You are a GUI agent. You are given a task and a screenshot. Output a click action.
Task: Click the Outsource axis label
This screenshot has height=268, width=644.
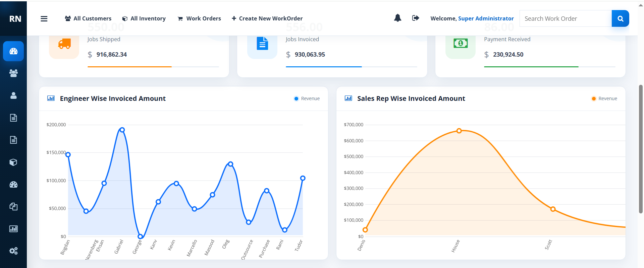tap(247, 250)
